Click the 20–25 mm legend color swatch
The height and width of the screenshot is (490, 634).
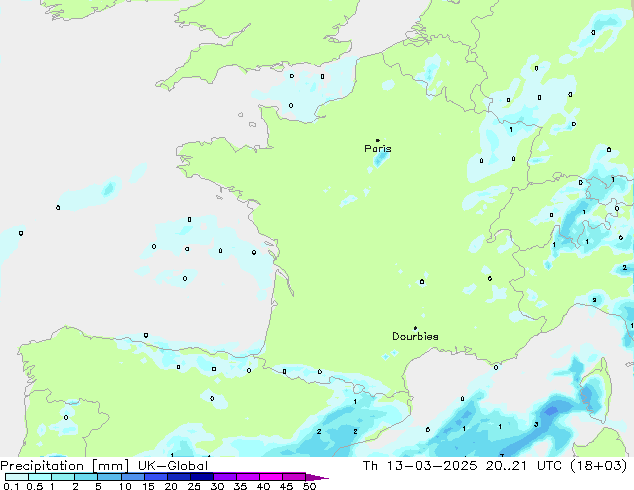tap(178, 477)
